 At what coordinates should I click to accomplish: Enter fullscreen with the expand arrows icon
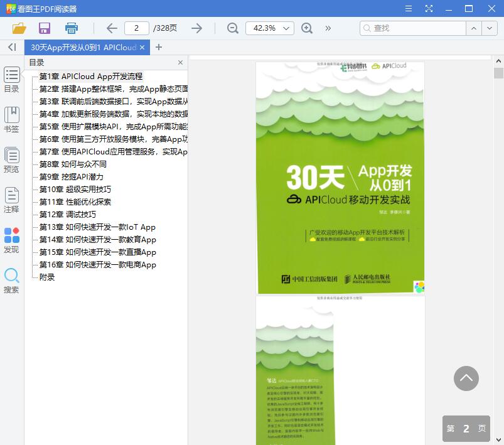[x=429, y=8]
